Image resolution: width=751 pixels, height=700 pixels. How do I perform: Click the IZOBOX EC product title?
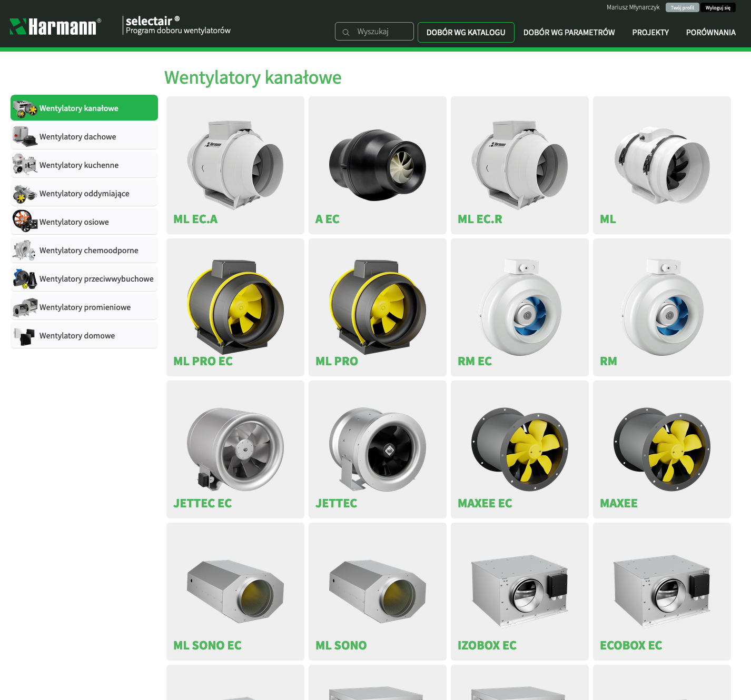point(487,645)
